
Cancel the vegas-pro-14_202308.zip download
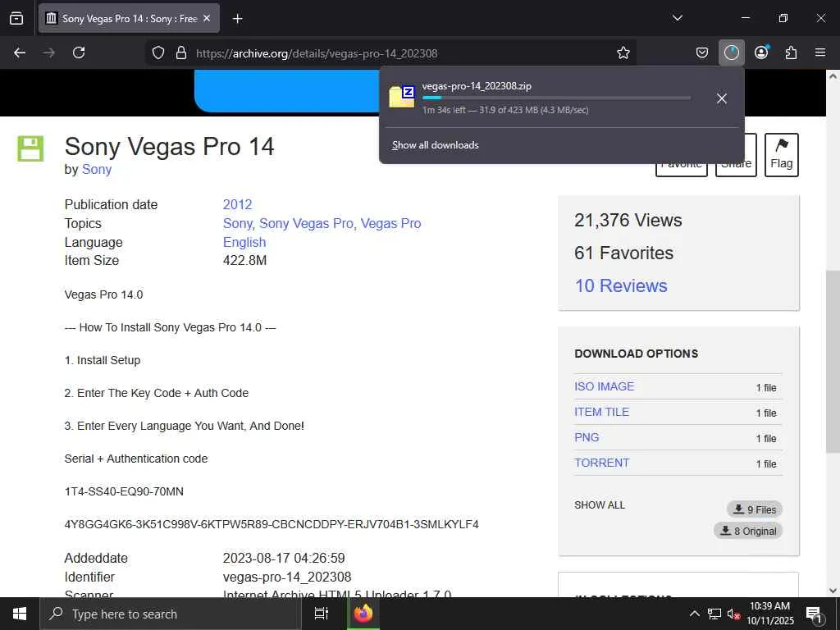pyautogui.click(x=722, y=98)
